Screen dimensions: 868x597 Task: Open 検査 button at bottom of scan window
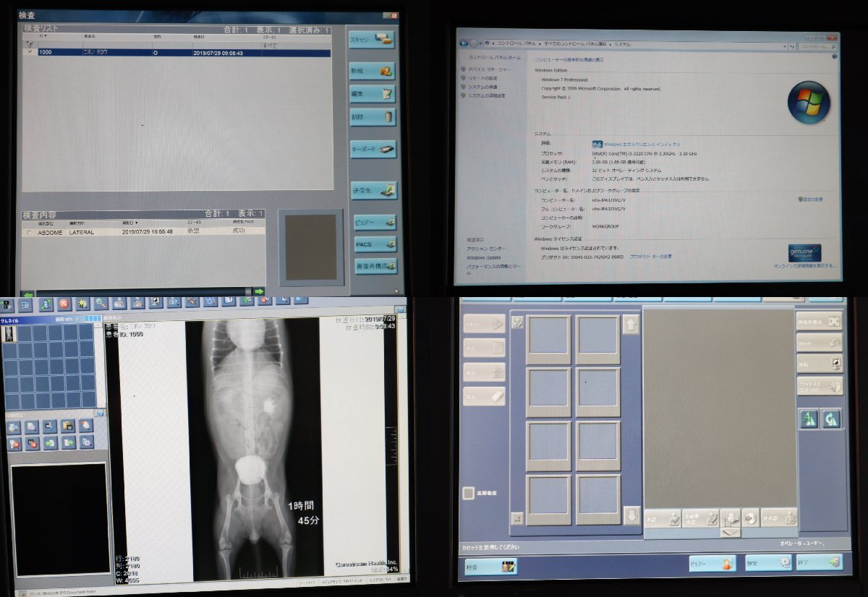(491, 566)
